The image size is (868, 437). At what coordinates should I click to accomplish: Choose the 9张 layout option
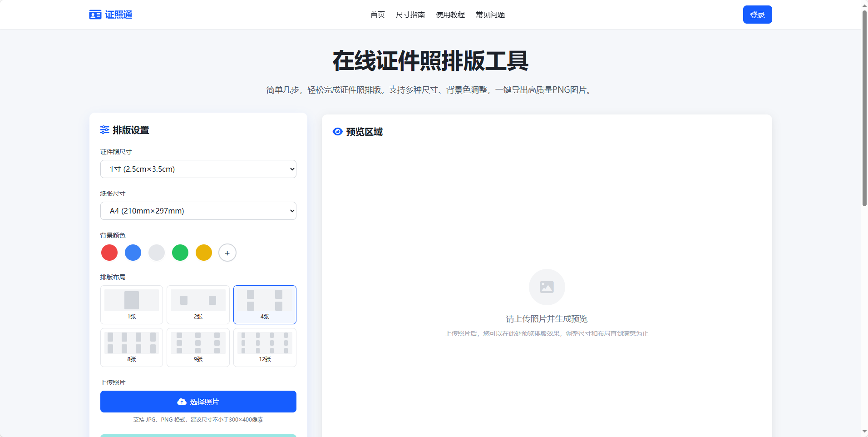(198, 348)
